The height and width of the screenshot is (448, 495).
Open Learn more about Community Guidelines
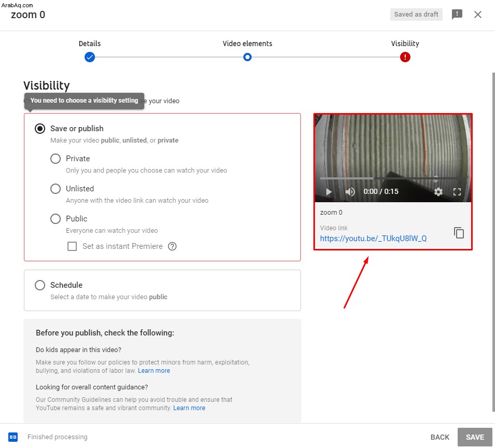pos(189,408)
